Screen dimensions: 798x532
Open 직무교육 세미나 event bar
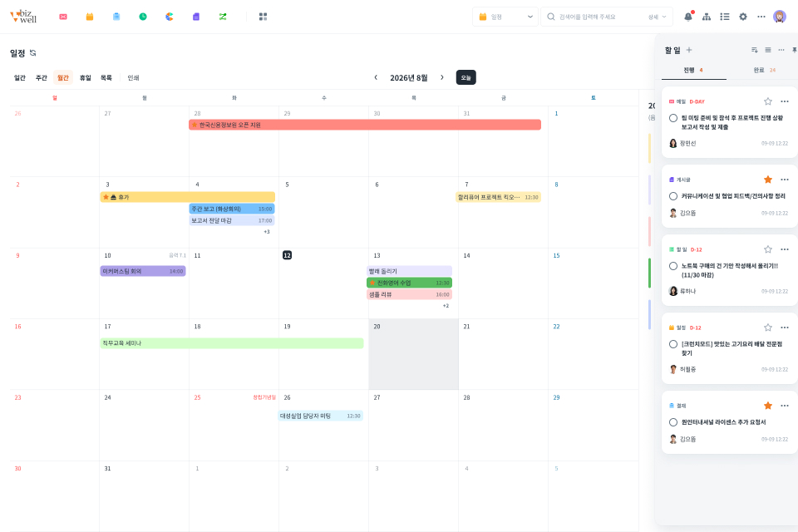pos(232,343)
